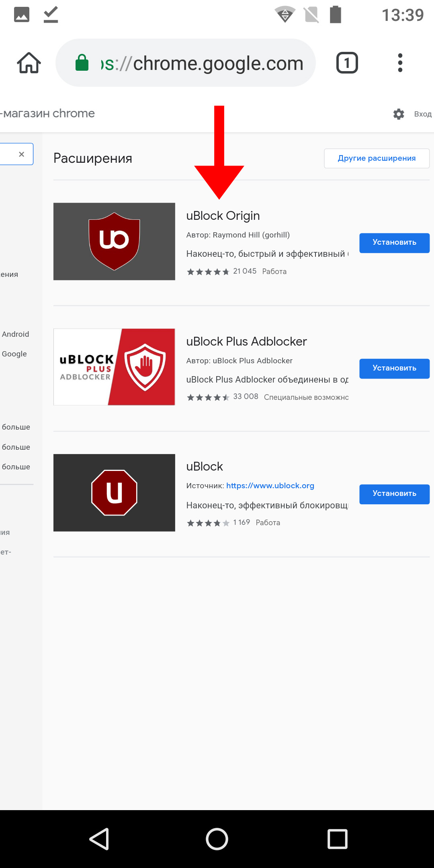Install uBlock Plus Adblocker extension

[x=394, y=368]
